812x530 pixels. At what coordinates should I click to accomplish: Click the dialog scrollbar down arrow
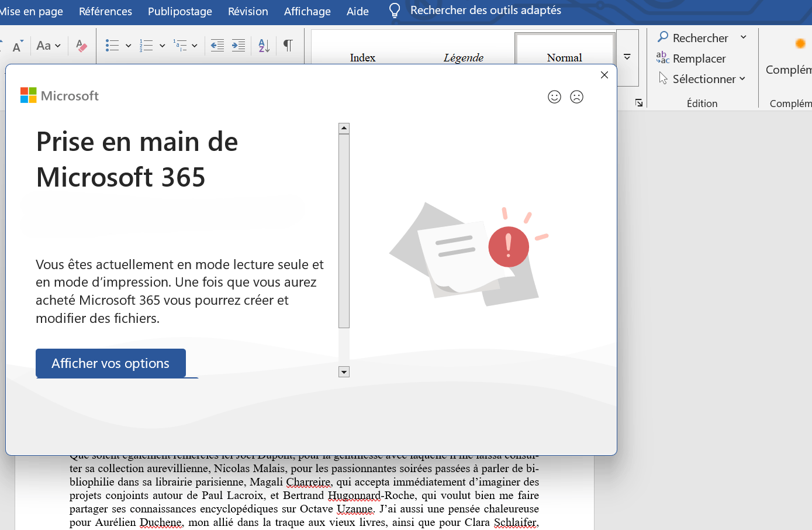344,372
